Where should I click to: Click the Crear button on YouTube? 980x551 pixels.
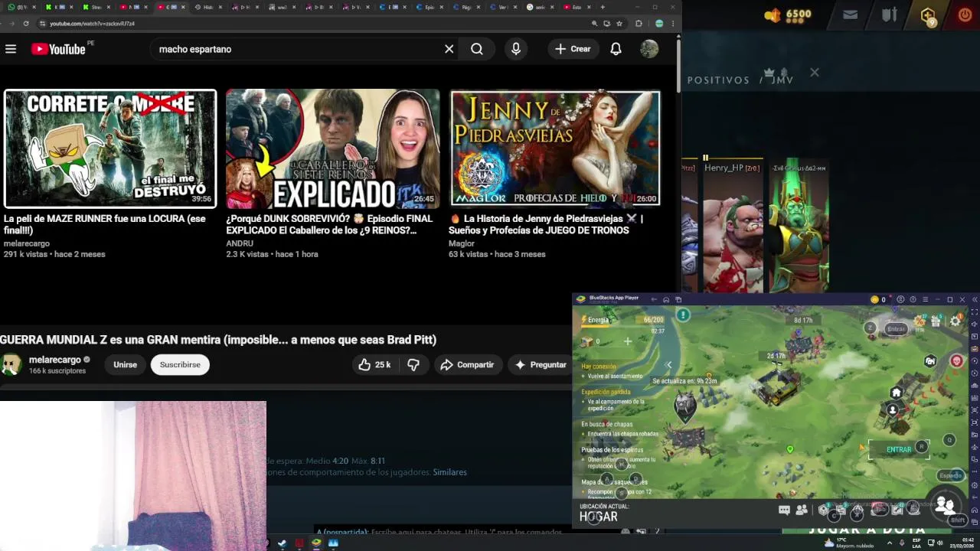[x=573, y=49]
